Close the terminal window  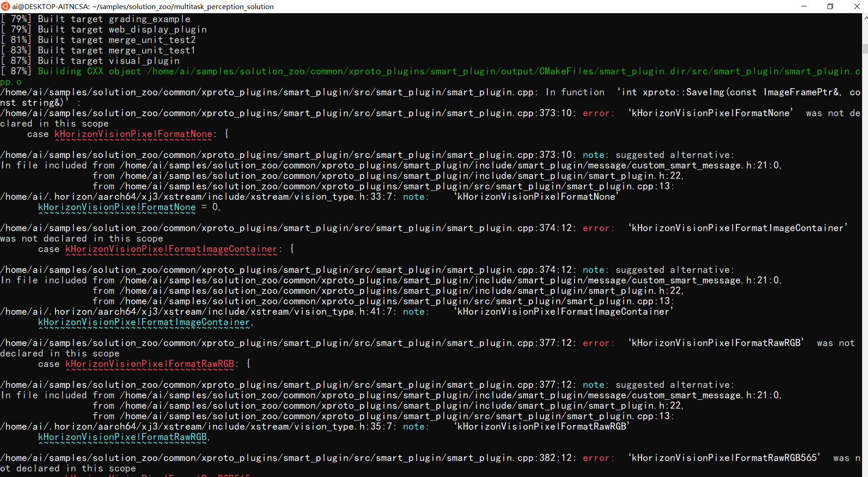(857, 6)
